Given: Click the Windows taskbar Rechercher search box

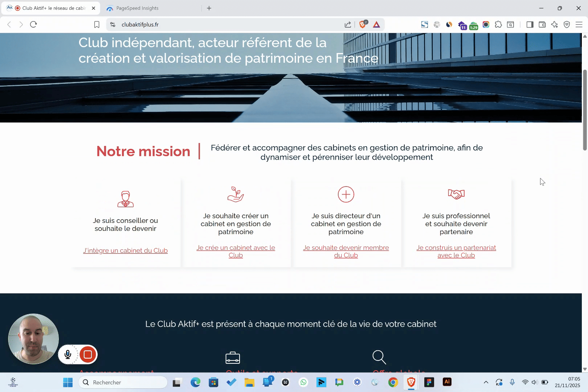Looking at the screenshot, I should pos(123,382).
